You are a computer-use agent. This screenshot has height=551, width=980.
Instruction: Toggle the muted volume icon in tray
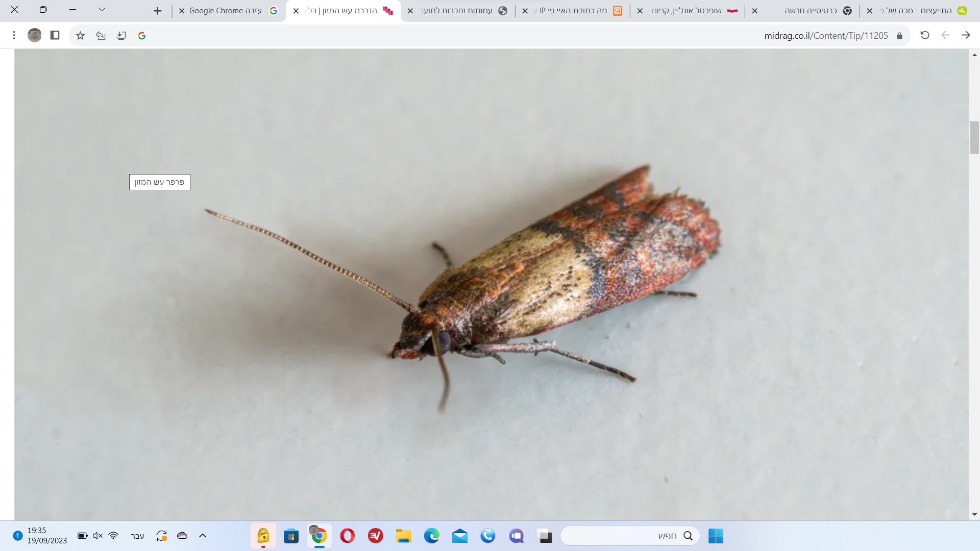point(97,536)
